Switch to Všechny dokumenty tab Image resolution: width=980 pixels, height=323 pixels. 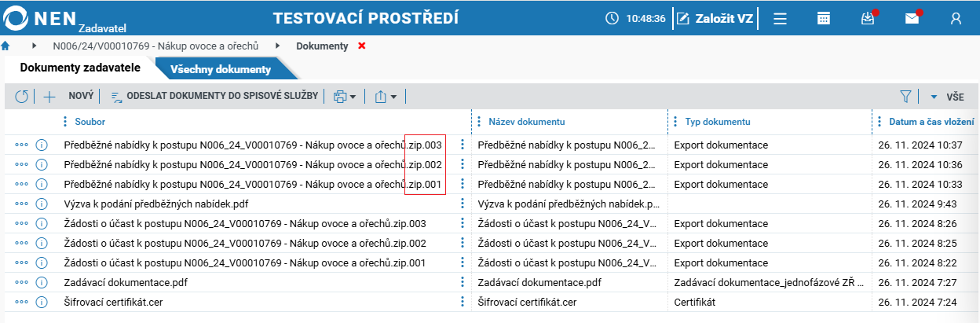pos(221,69)
